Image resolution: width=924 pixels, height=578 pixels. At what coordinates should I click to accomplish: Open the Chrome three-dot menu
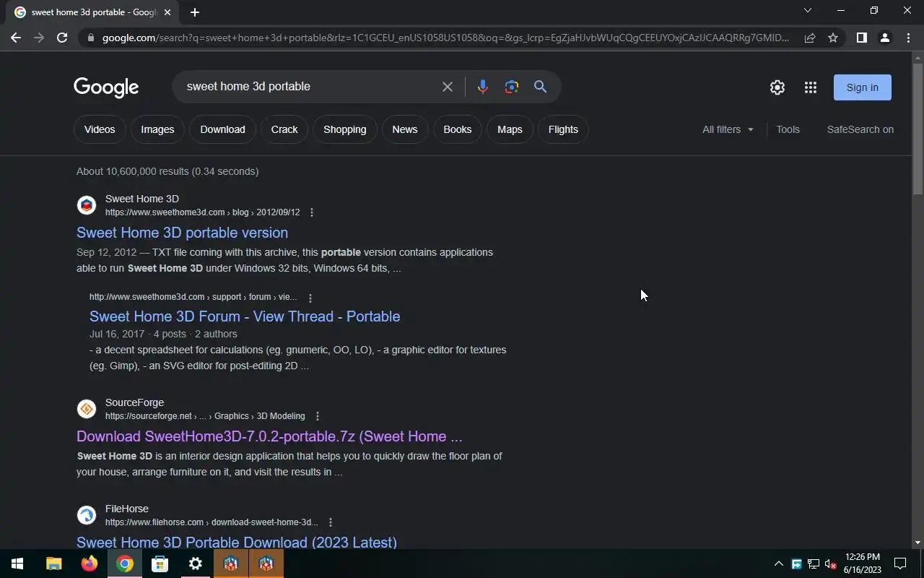tap(908, 38)
